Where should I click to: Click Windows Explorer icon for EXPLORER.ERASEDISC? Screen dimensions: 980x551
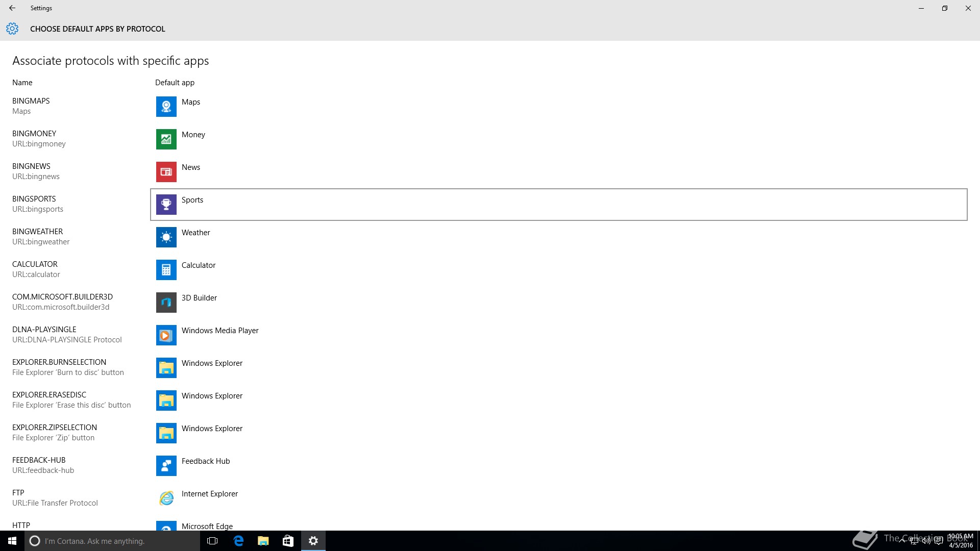pos(166,400)
